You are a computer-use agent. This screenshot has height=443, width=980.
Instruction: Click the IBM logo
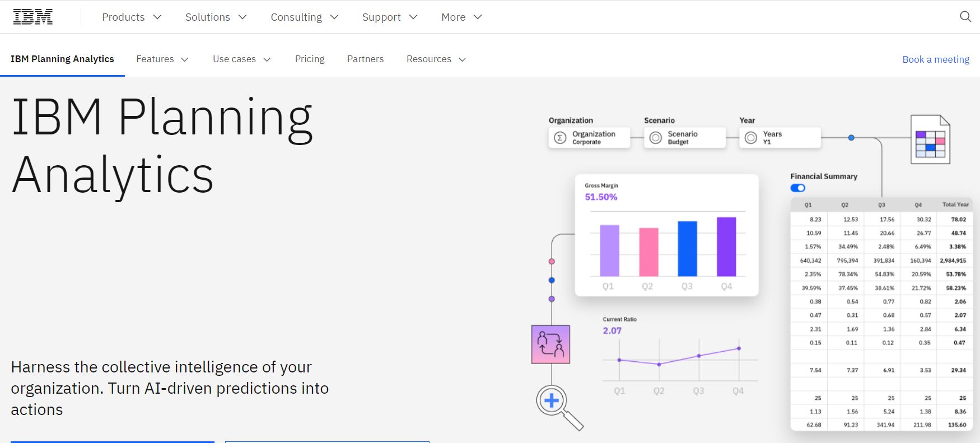coord(33,17)
